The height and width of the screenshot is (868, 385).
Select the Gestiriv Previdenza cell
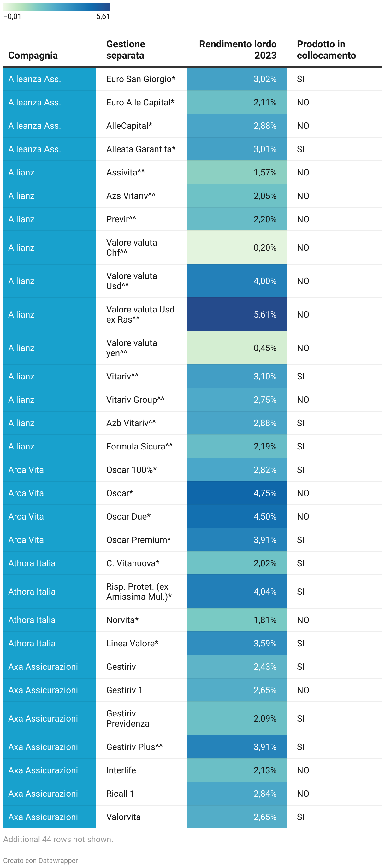pos(128,718)
